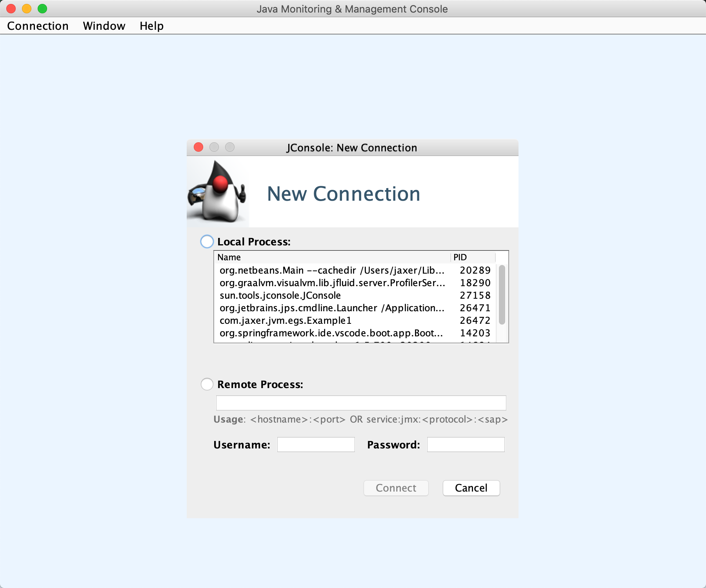Image resolution: width=706 pixels, height=588 pixels.
Task: Cancel the New Connection dialog
Action: pos(471,488)
